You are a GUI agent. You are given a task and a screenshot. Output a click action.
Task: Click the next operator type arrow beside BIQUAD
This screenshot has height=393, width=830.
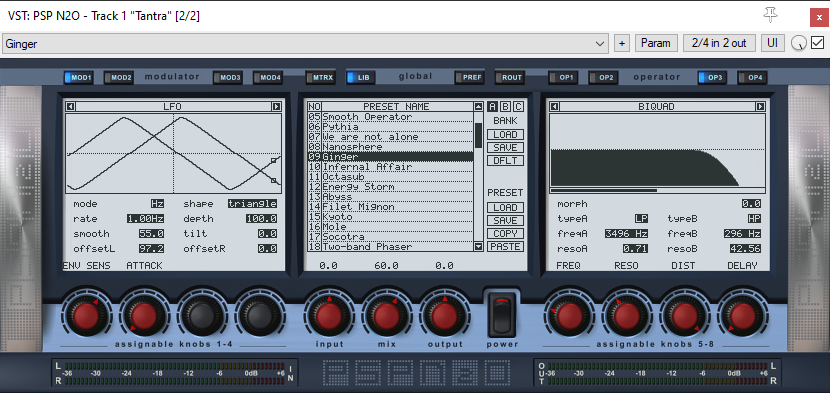[x=760, y=107]
